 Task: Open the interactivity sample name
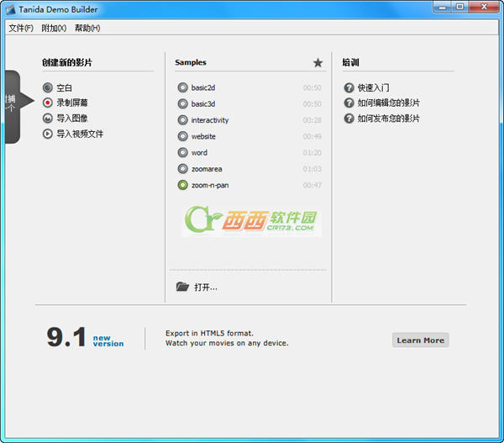click(210, 120)
